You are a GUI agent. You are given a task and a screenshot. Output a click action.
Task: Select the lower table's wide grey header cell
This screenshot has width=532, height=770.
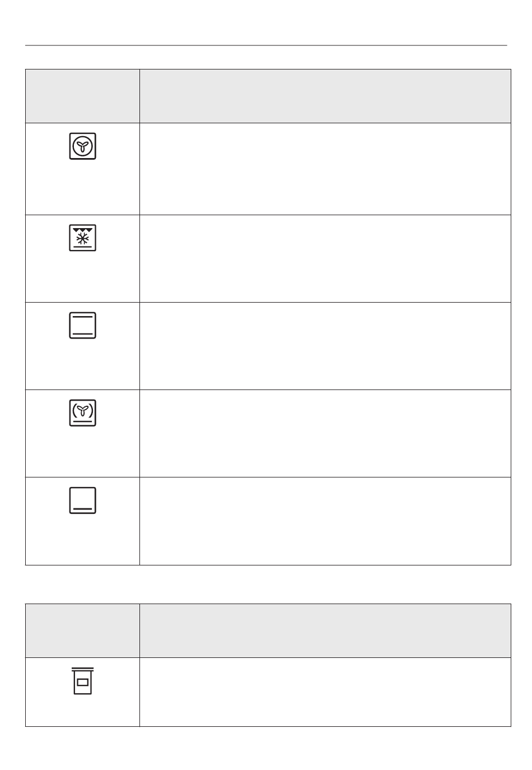[325, 630]
